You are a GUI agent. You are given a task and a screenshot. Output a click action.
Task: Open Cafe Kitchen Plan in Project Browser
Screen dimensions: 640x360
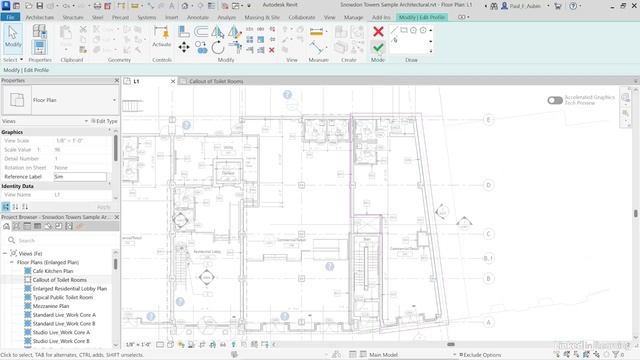pyautogui.click(x=53, y=271)
